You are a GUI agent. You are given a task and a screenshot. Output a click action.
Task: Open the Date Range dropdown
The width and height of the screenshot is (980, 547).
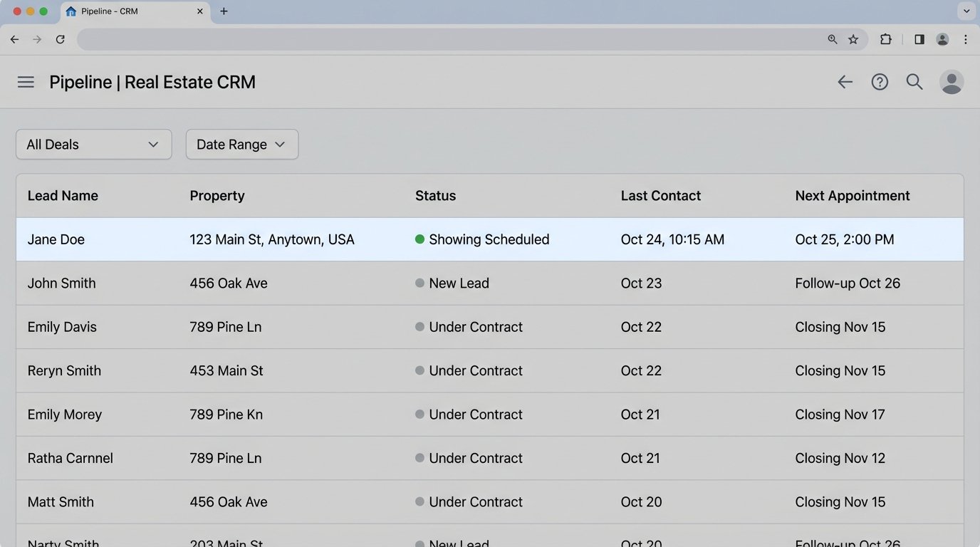click(x=241, y=144)
